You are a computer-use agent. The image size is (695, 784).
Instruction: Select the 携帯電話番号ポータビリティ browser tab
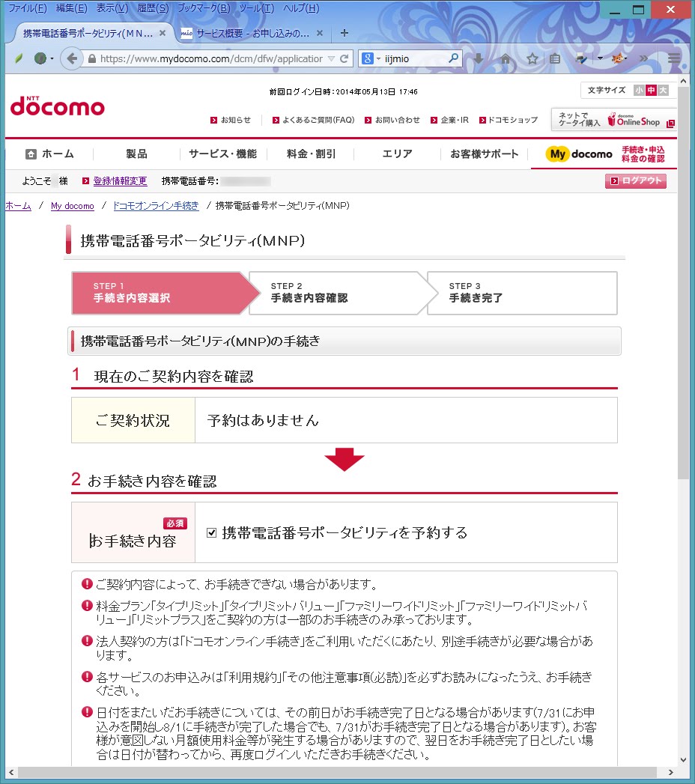click(88, 34)
